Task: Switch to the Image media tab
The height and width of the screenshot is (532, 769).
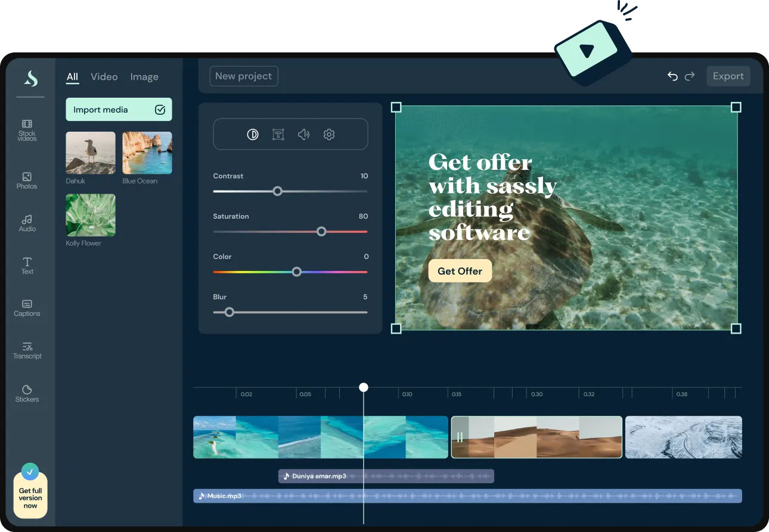Action: (x=144, y=77)
